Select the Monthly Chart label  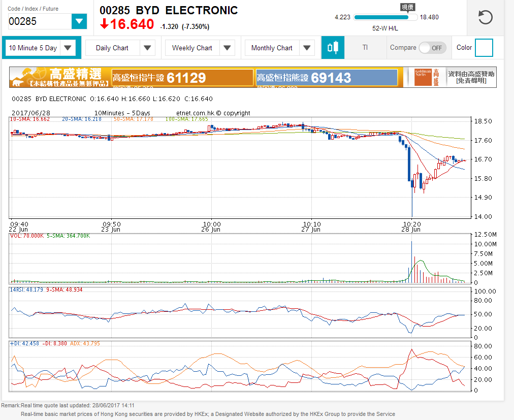point(272,48)
